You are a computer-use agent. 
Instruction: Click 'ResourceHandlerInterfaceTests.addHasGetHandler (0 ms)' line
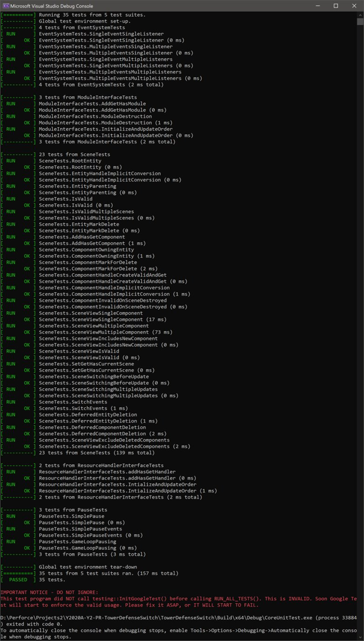point(117,478)
